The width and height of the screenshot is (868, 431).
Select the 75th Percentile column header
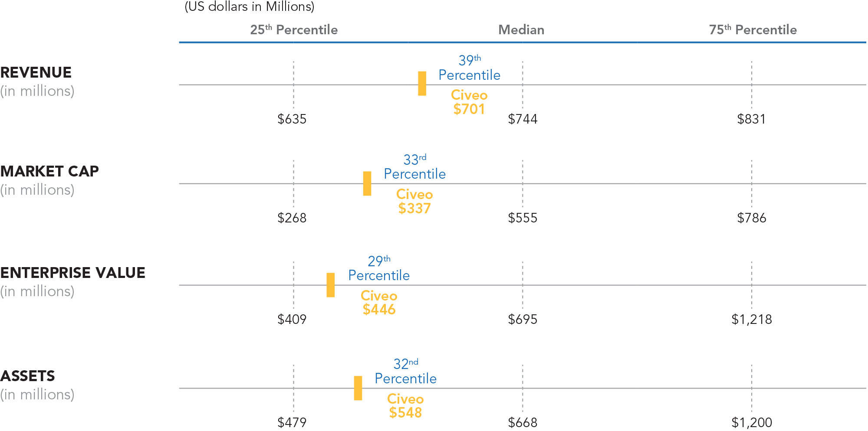(753, 30)
